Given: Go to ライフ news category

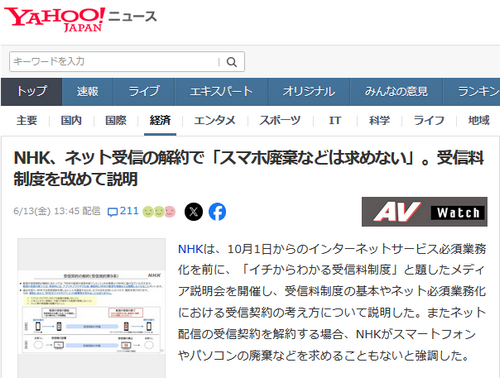Looking at the screenshot, I should point(429,120).
